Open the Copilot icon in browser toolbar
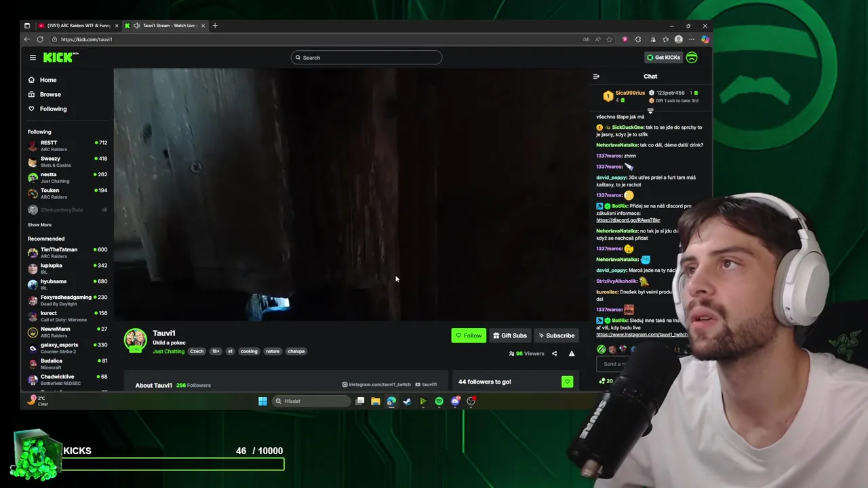The image size is (868, 488). click(705, 39)
